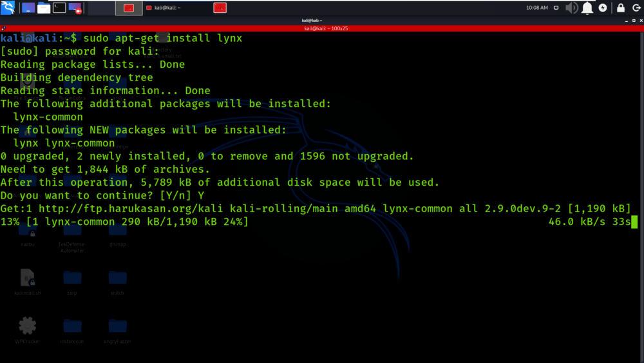Click 'After this operation, 5,789 kB' line

(x=220, y=182)
